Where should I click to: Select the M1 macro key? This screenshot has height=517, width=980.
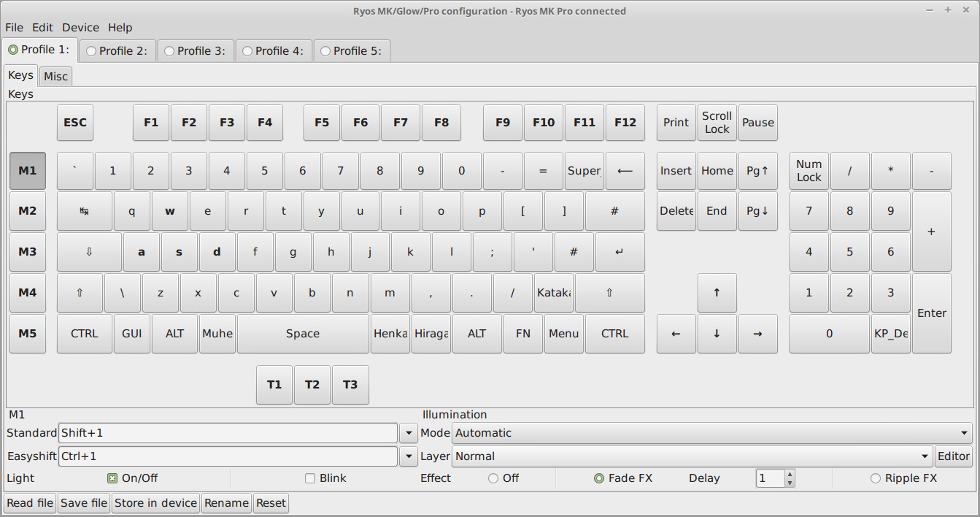coord(28,171)
